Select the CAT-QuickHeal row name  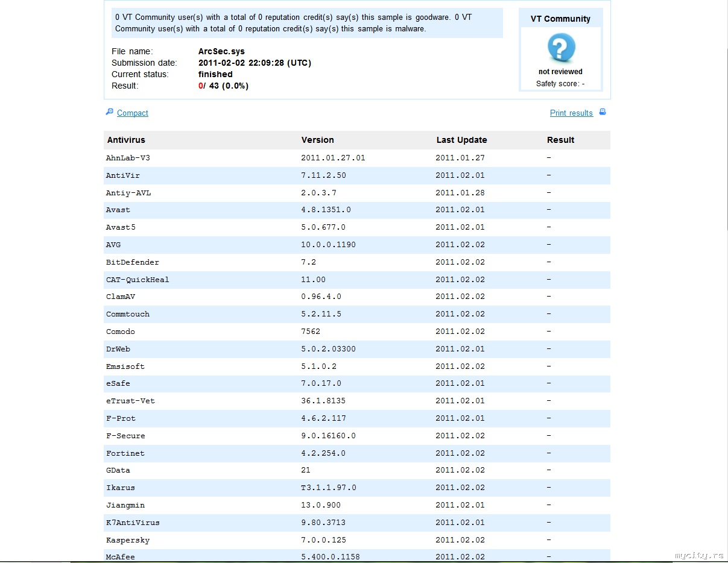(x=138, y=280)
